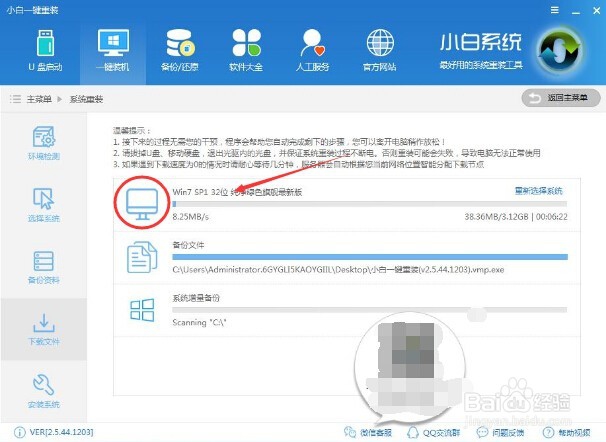Select the 备份资料 step
The width and height of the screenshot is (606, 442).
point(44,267)
